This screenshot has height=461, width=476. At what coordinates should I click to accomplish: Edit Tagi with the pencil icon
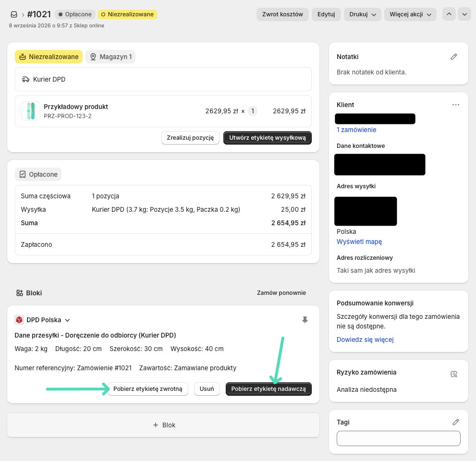point(456,422)
